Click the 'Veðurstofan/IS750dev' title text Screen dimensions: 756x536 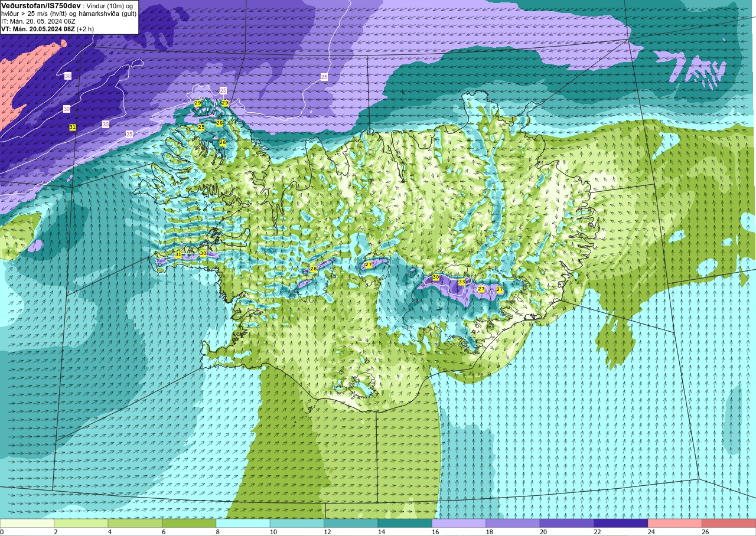[41, 5]
